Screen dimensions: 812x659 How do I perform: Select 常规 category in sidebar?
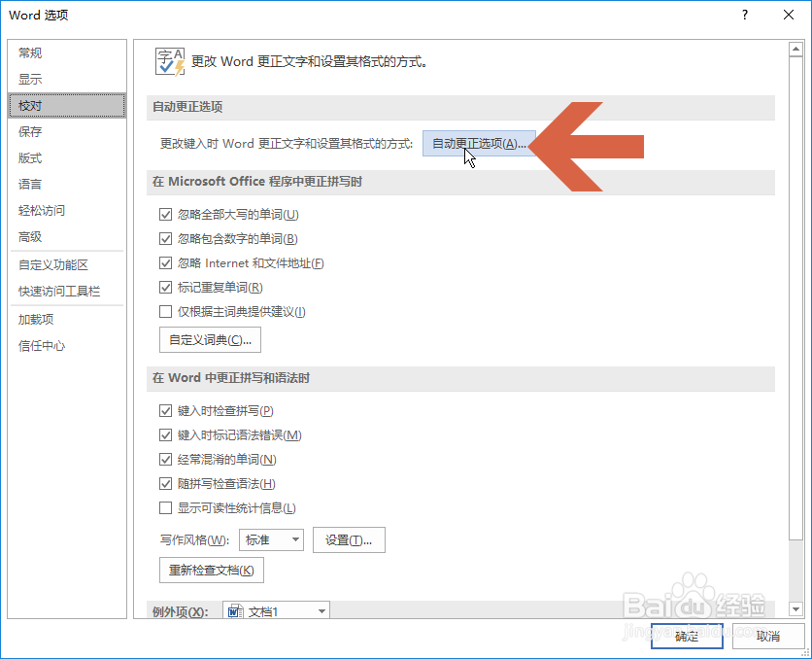[x=67, y=52]
